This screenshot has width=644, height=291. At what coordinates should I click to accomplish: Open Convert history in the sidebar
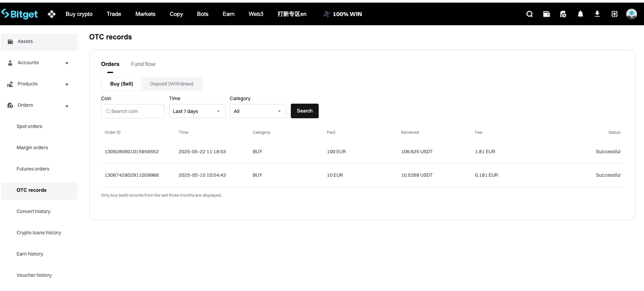tap(34, 211)
